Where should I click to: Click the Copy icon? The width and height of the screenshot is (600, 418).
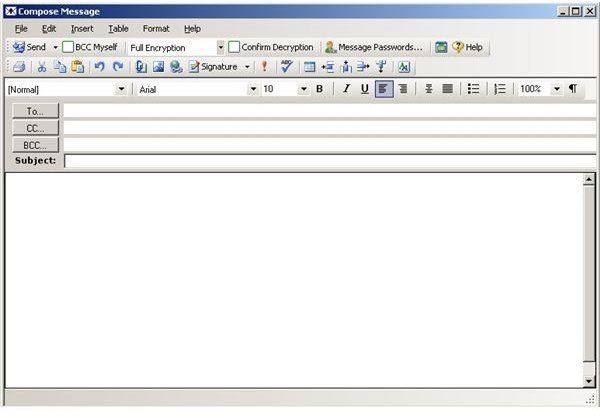pyautogui.click(x=60, y=67)
